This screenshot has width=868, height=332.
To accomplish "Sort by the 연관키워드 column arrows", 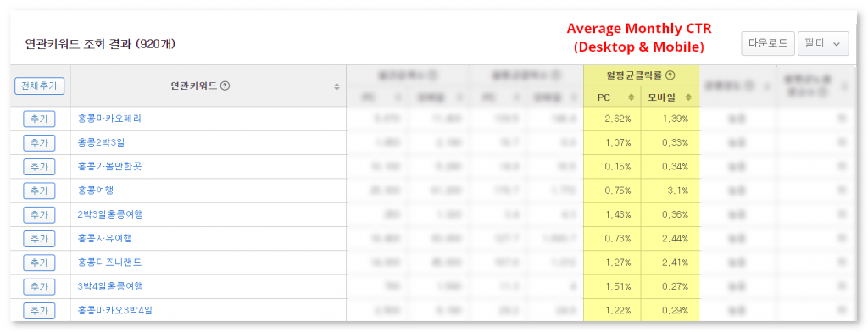I will 337,86.
